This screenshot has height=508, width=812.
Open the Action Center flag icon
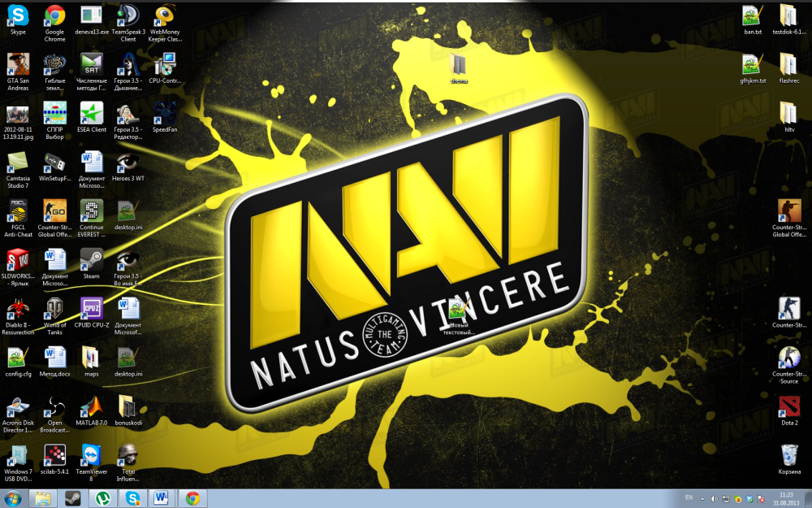[x=762, y=499]
